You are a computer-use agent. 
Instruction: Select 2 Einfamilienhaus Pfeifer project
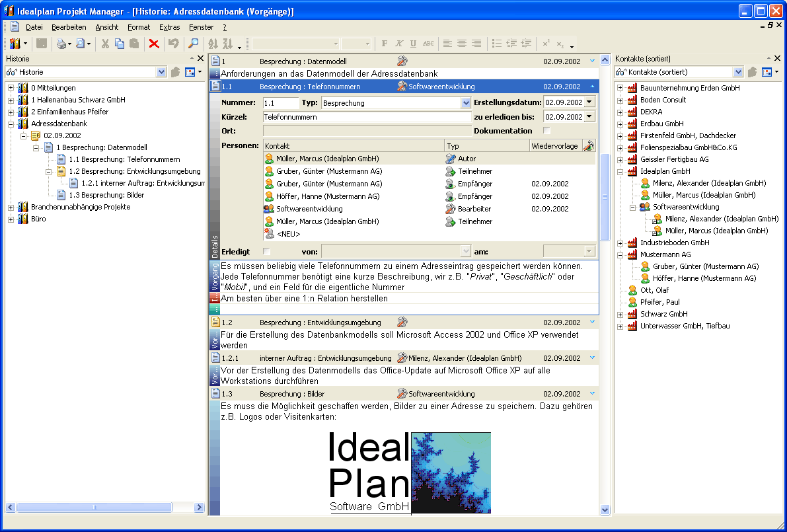tap(69, 112)
